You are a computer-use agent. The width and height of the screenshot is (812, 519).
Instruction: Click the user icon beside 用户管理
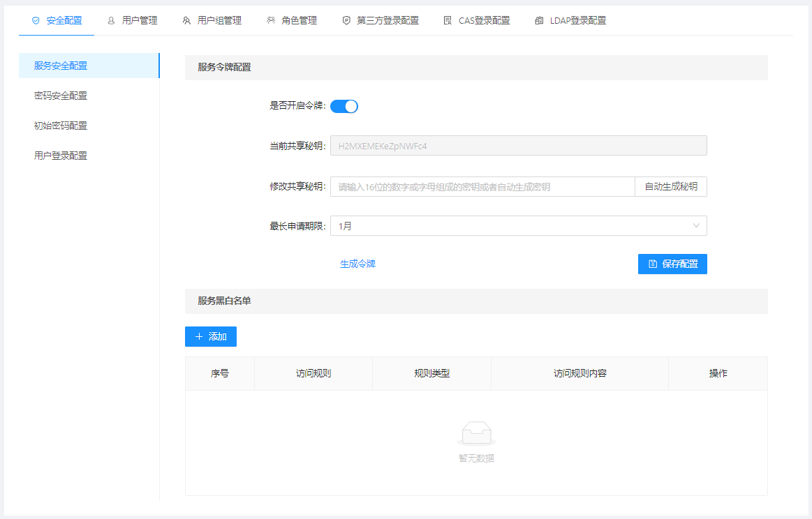[x=111, y=21]
